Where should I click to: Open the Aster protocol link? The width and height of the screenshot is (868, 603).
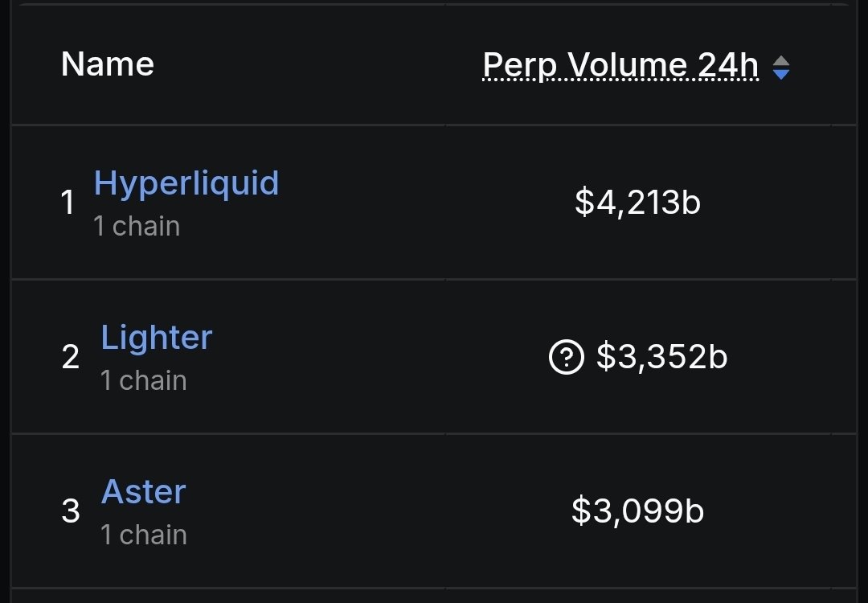pos(144,492)
